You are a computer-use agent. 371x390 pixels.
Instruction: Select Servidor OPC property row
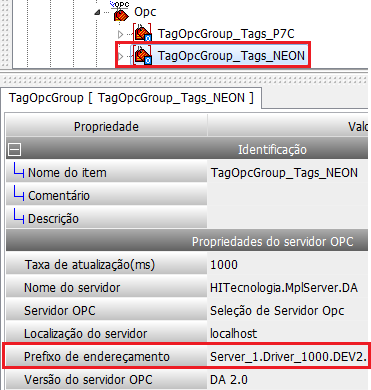[x=106, y=310]
